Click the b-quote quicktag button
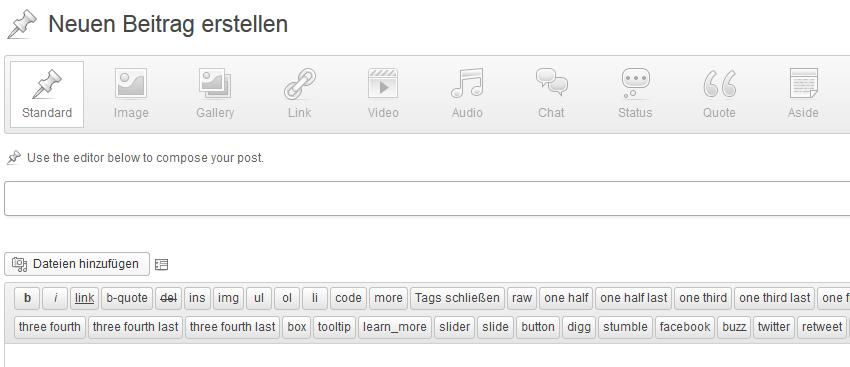Screen dimensions: 850x367 pyautogui.click(x=127, y=298)
